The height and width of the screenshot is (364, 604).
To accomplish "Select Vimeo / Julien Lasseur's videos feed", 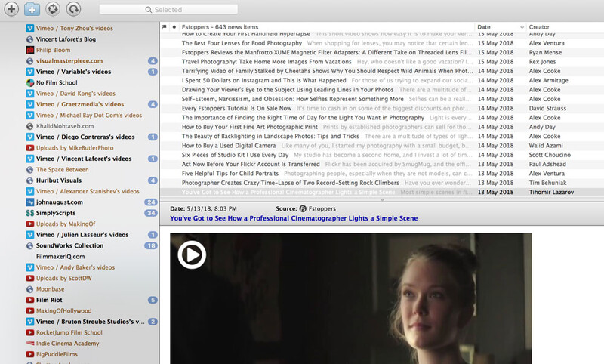I will 82,235.
